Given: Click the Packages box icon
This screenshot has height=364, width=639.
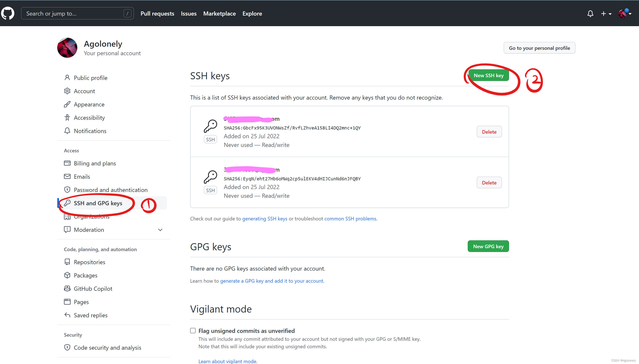Looking at the screenshot, I should 67,275.
